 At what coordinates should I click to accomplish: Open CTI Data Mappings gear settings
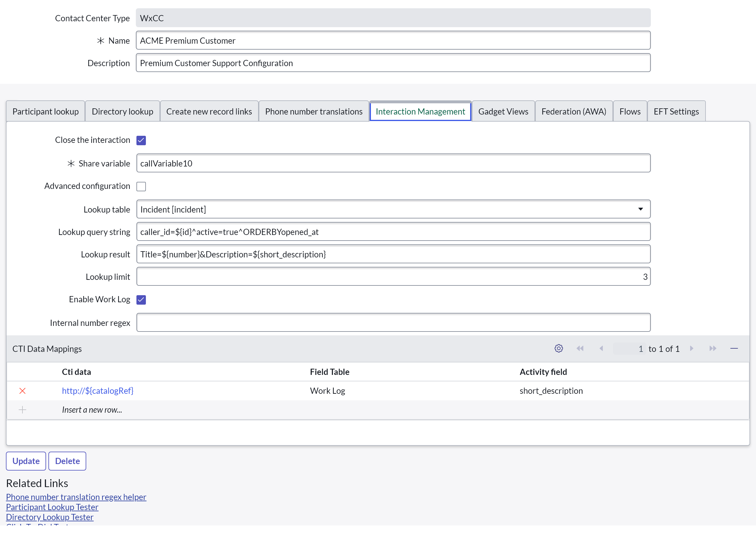tap(558, 349)
